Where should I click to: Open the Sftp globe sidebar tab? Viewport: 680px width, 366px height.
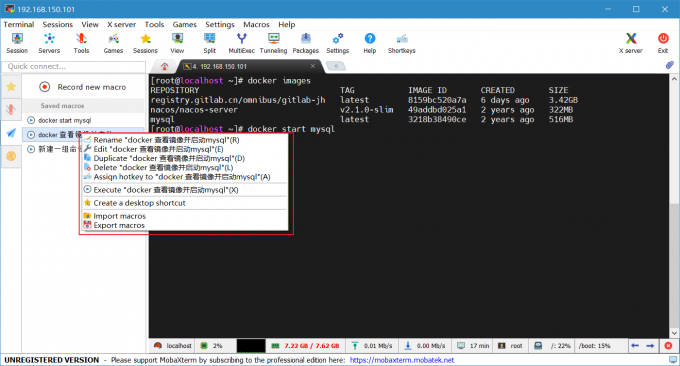[11, 156]
